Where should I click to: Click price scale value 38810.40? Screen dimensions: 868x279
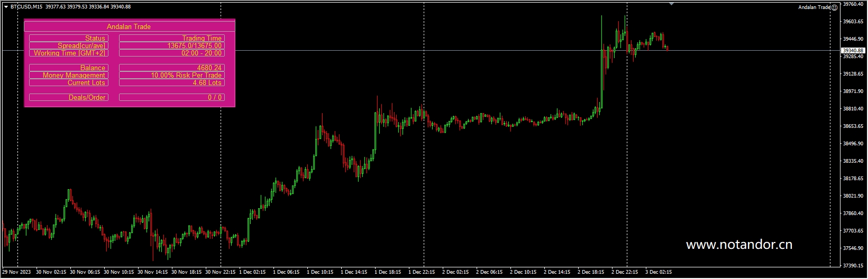853,109
